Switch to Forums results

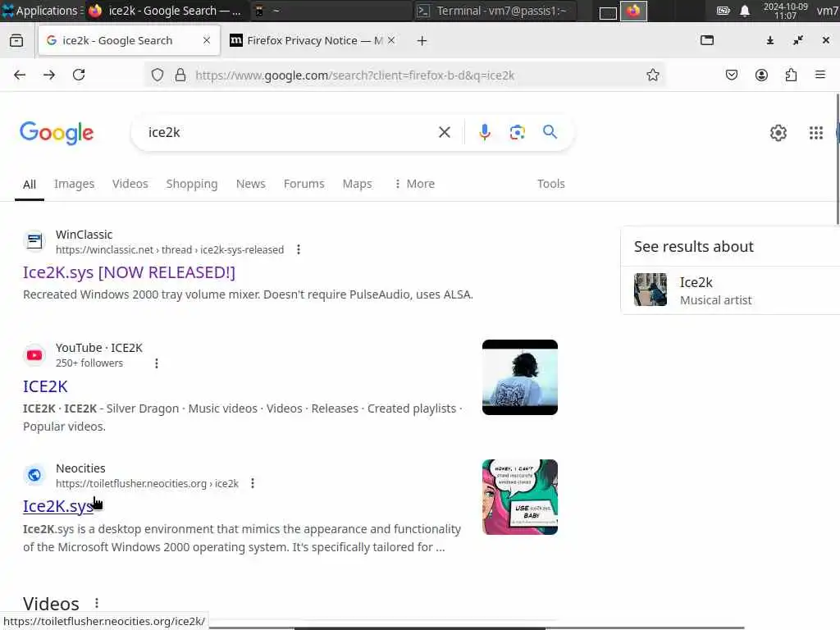(x=304, y=184)
